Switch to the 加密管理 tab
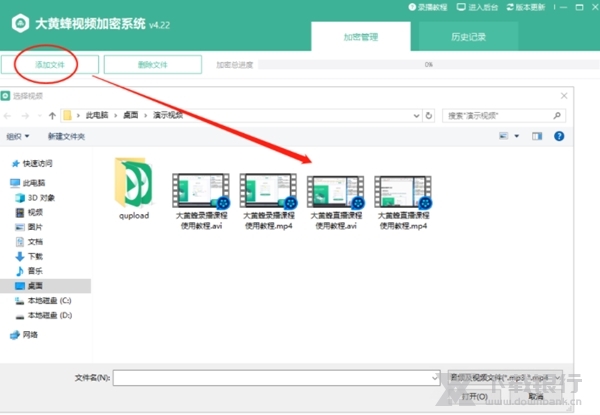The image size is (600, 415). coord(361,37)
